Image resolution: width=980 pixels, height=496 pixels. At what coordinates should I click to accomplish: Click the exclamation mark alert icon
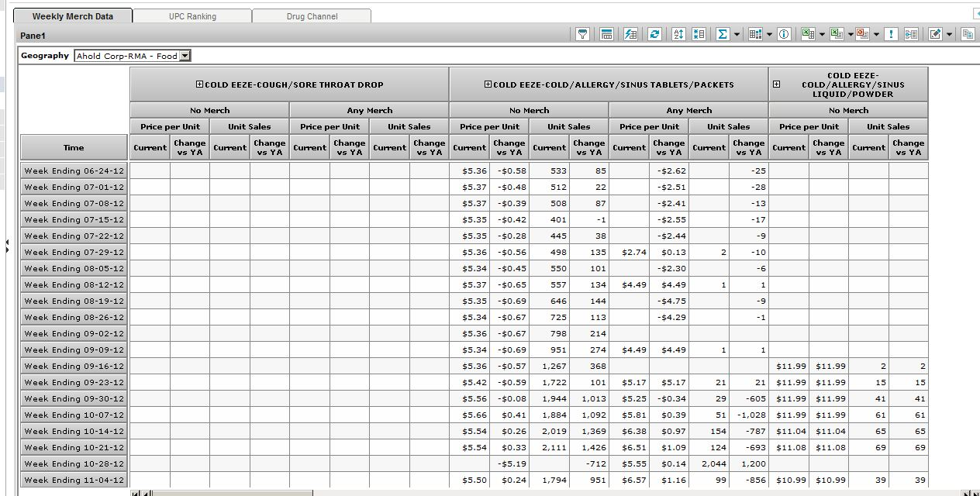point(892,34)
